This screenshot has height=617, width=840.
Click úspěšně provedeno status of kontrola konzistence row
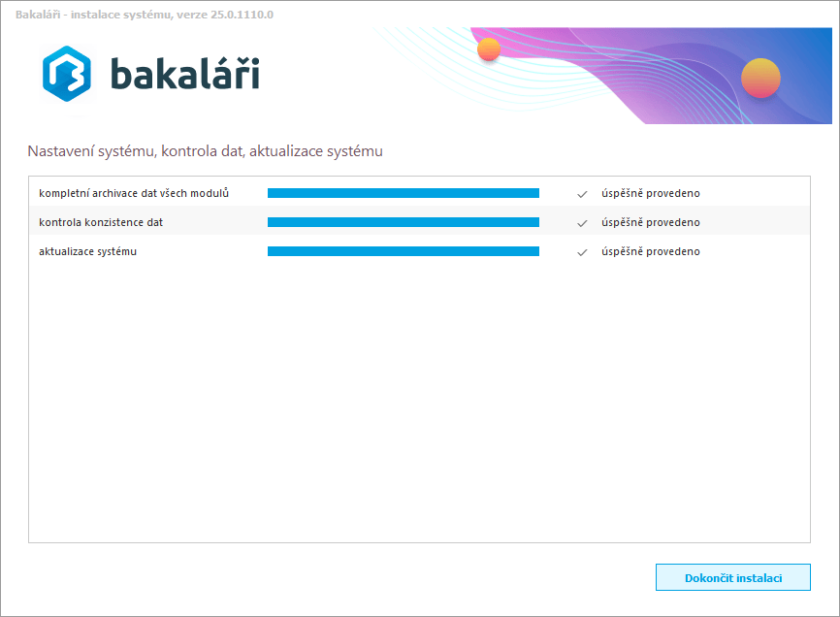[x=650, y=222]
